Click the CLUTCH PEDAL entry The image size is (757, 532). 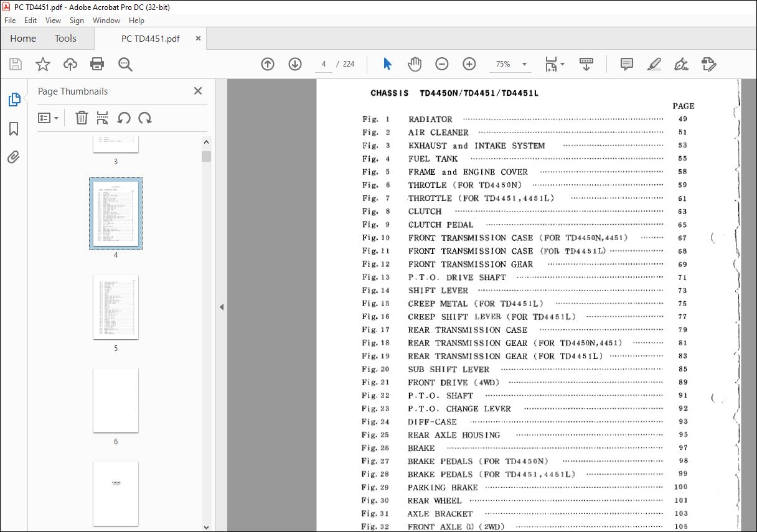(441, 225)
